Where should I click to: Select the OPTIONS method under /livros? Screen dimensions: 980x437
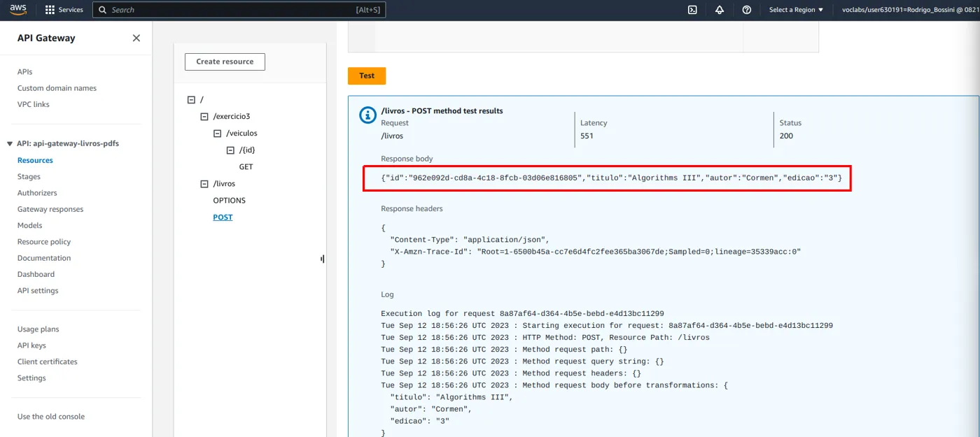tap(229, 201)
